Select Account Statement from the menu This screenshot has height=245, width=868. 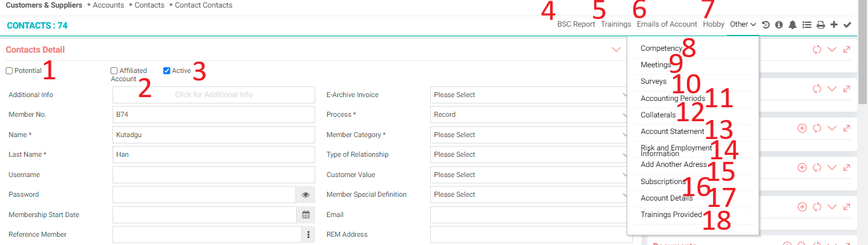coord(672,131)
